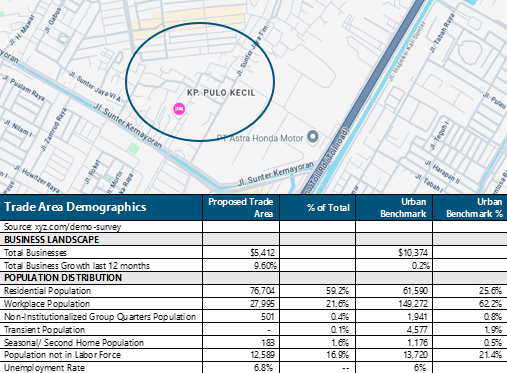The width and height of the screenshot is (507, 373).
Task: Click the Workplace Population row label
Action: click(x=47, y=304)
